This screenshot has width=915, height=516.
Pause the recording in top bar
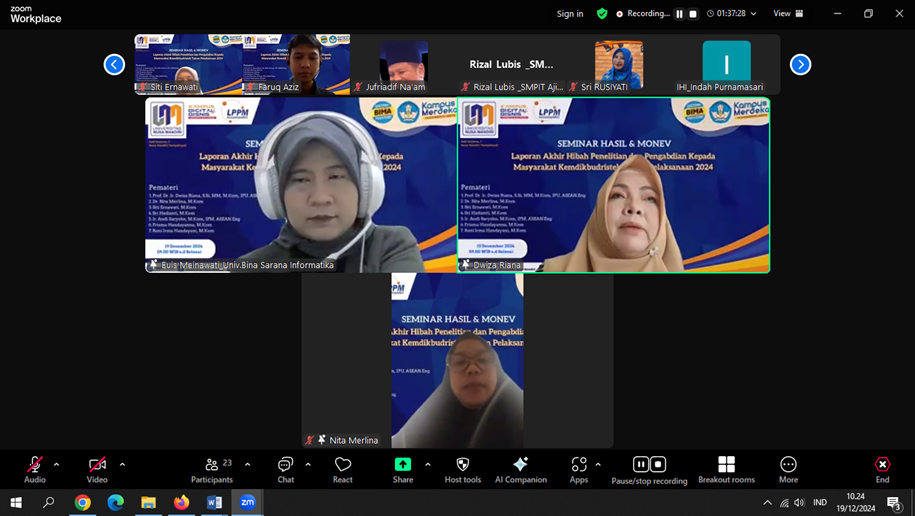tap(680, 14)
